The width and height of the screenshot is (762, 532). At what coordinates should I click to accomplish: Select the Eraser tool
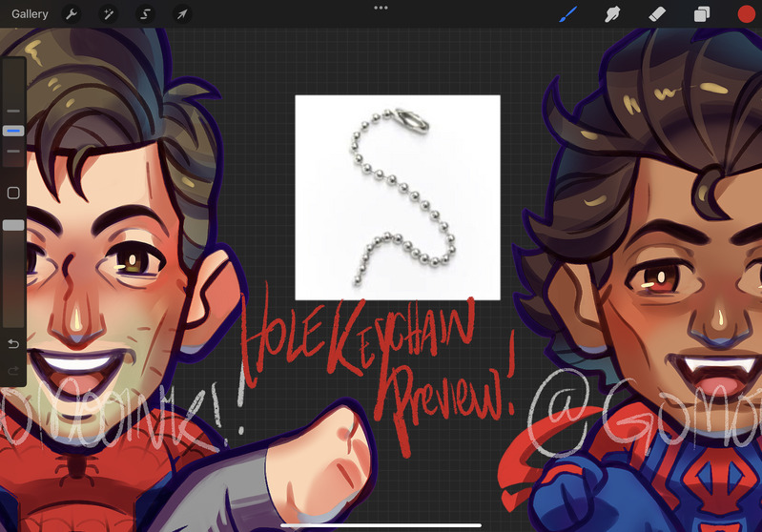point(657,14)
